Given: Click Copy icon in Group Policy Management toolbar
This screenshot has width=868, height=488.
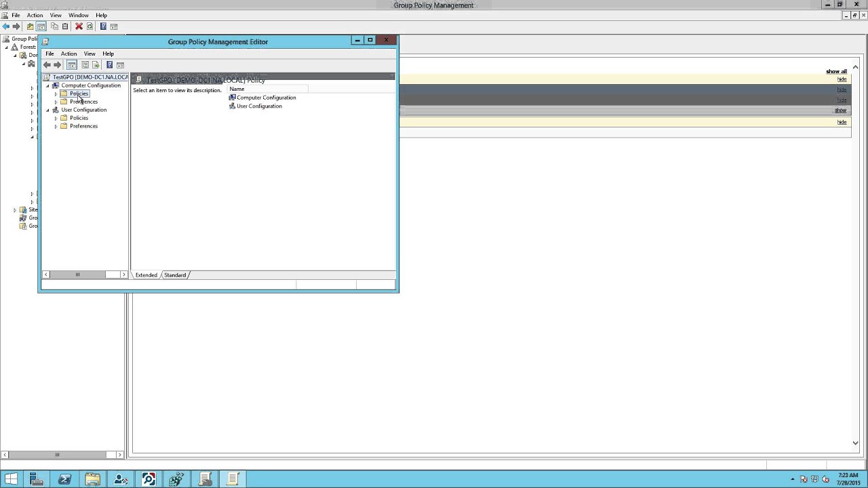Looking at the screenshot, I should tap(54, 26).
